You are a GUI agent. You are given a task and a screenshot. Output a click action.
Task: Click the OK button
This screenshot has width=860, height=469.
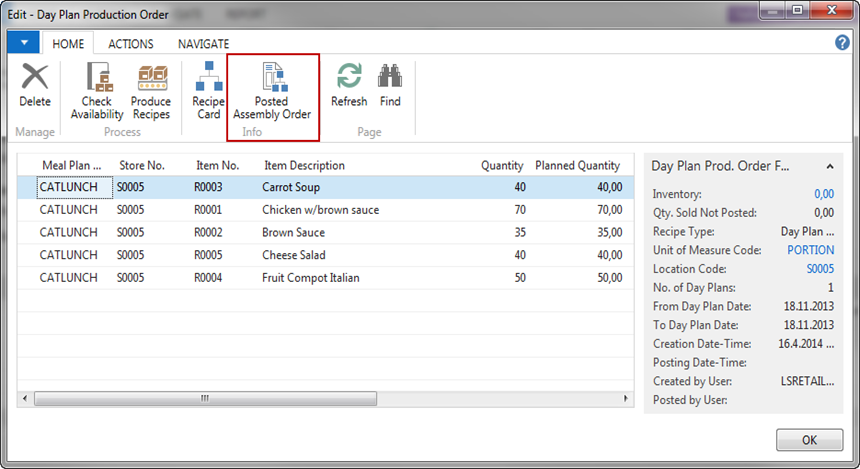click(809, 441)
